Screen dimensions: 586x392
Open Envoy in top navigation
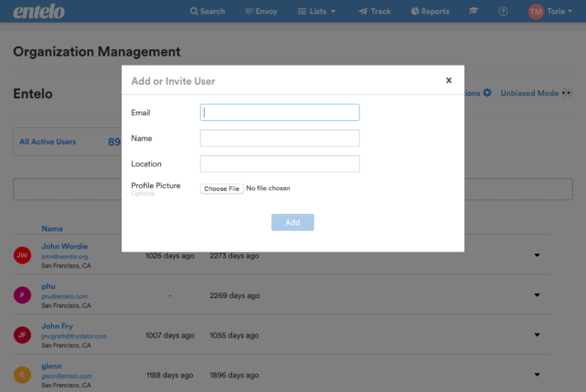[261, 11]
